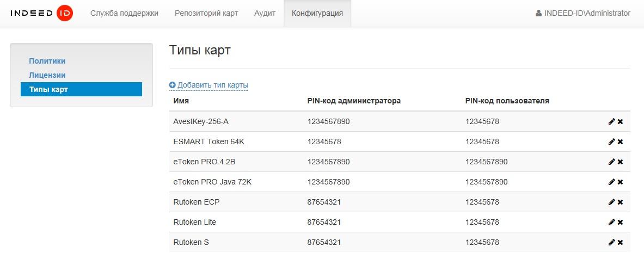Delete the Rutoken S card type

tap(620, 243)
